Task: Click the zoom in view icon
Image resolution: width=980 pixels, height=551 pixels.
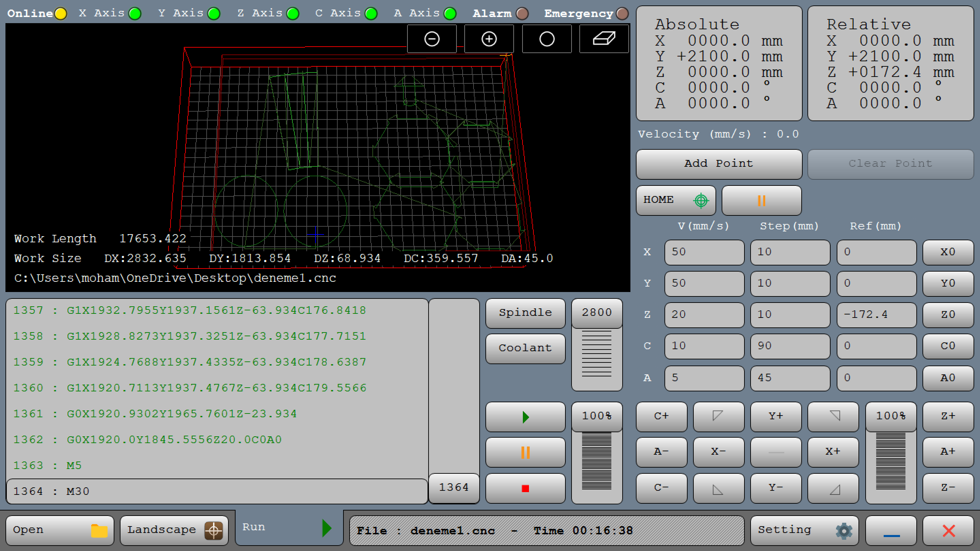Action: (x=489, y=39)
